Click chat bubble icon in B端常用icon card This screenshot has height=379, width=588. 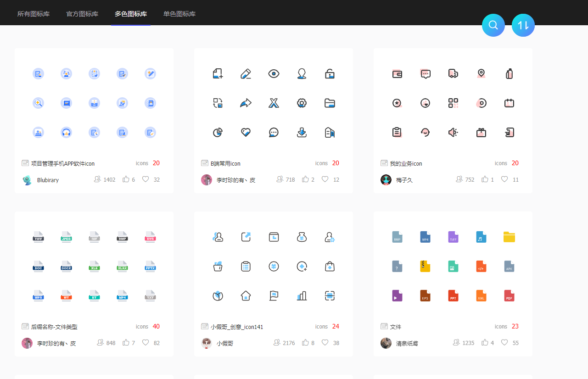(x=274, y=133)
